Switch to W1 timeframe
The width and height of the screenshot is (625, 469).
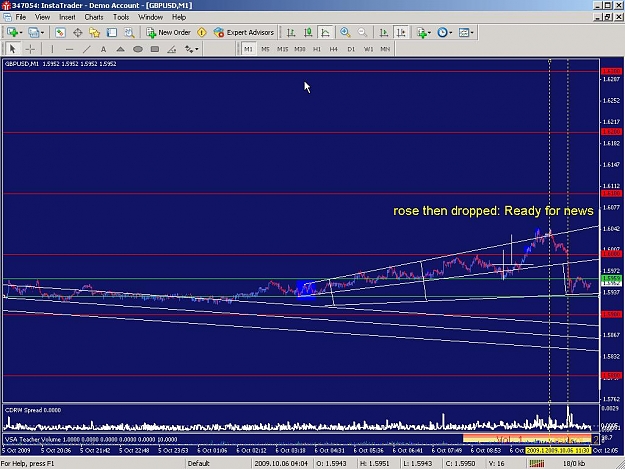[368, 49]
